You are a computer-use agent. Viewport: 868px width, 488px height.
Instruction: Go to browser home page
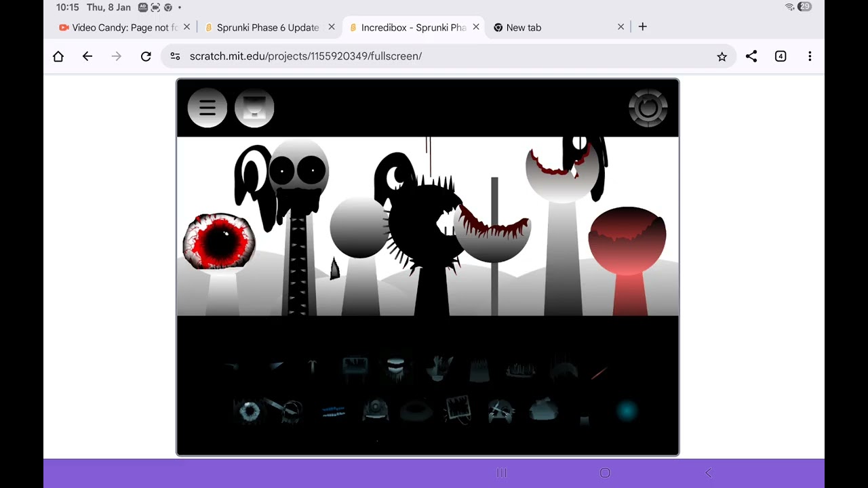point(58,56)
